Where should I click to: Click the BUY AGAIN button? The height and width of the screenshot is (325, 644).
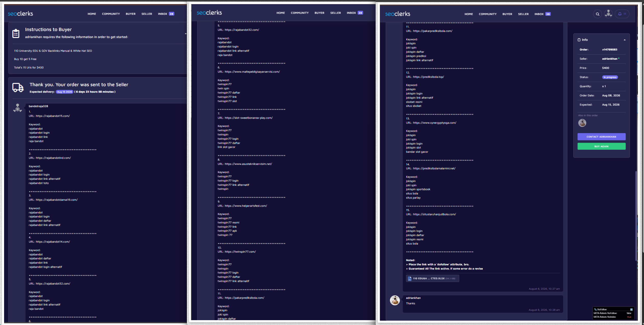coord(601,146)
